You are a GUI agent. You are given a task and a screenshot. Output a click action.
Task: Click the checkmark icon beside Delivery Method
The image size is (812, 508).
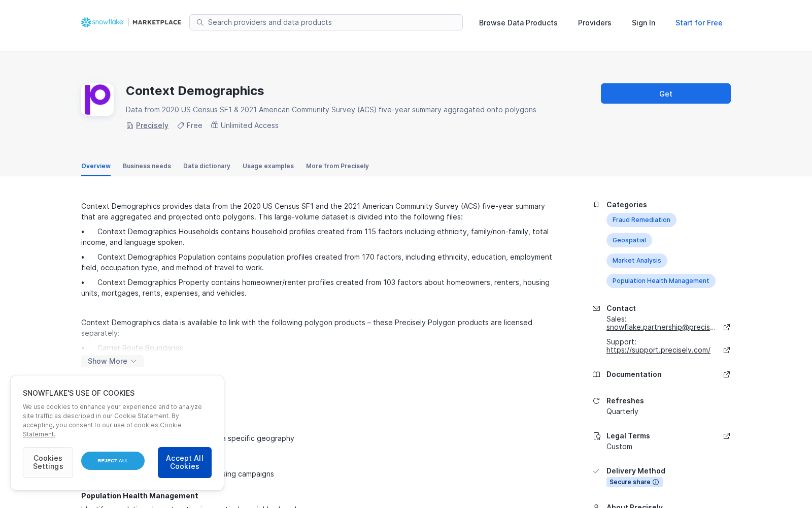pos(596,471)
